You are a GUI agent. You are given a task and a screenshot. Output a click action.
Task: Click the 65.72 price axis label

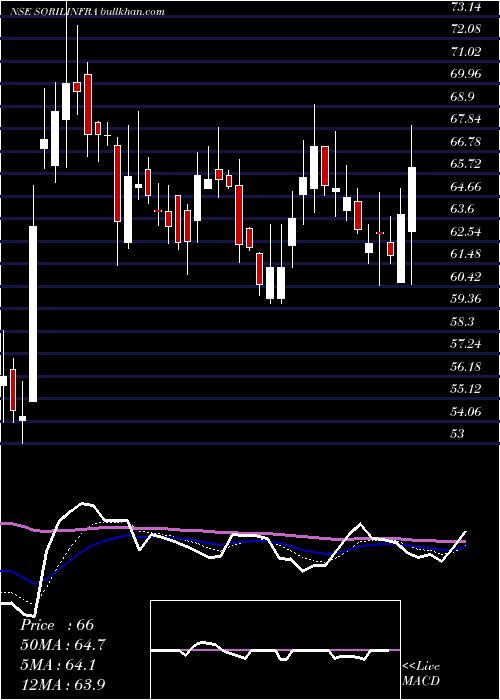pyautogui.click(x=467, y=164)
